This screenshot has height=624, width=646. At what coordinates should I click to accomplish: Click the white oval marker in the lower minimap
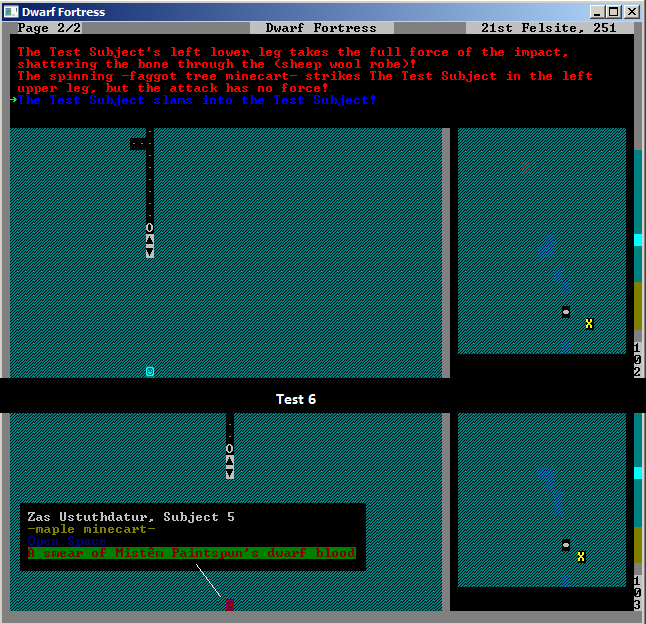pyautogui.click(x=566, y=545)
